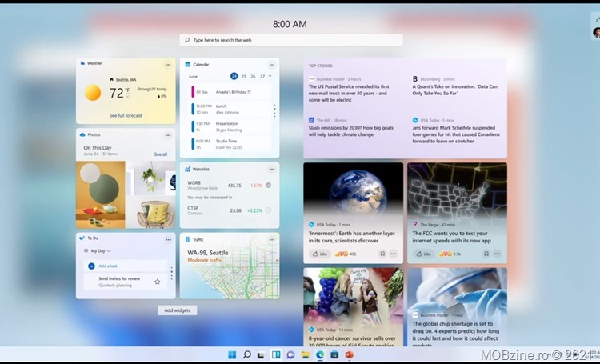Open the Traffic widget options menu
This screenshot has height=364, width=600.
click(272, 239)
